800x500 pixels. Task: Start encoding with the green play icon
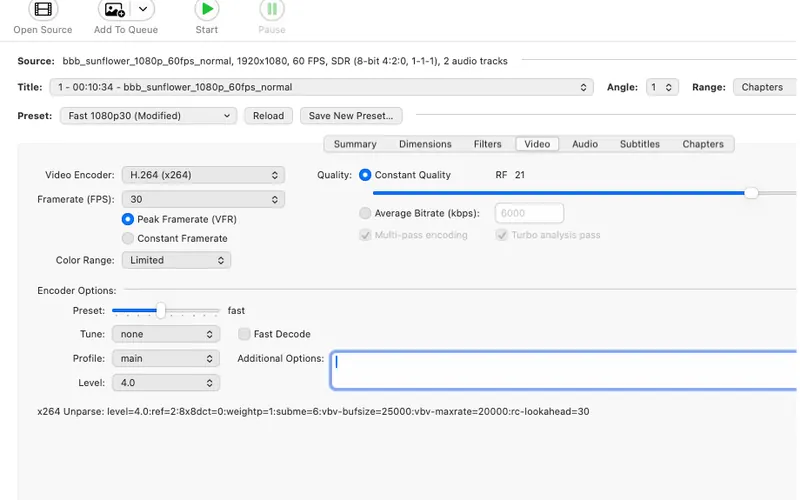click(x=207, y=9)
